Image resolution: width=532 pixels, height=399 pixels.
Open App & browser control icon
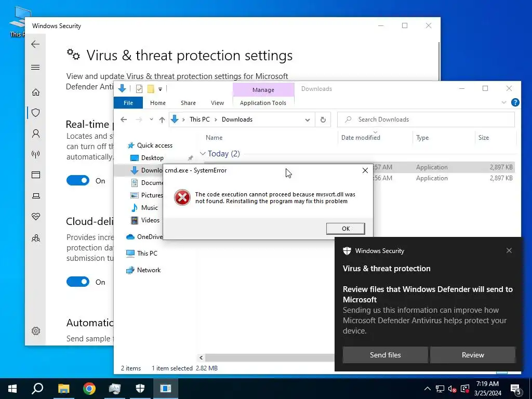click(36, 175)
